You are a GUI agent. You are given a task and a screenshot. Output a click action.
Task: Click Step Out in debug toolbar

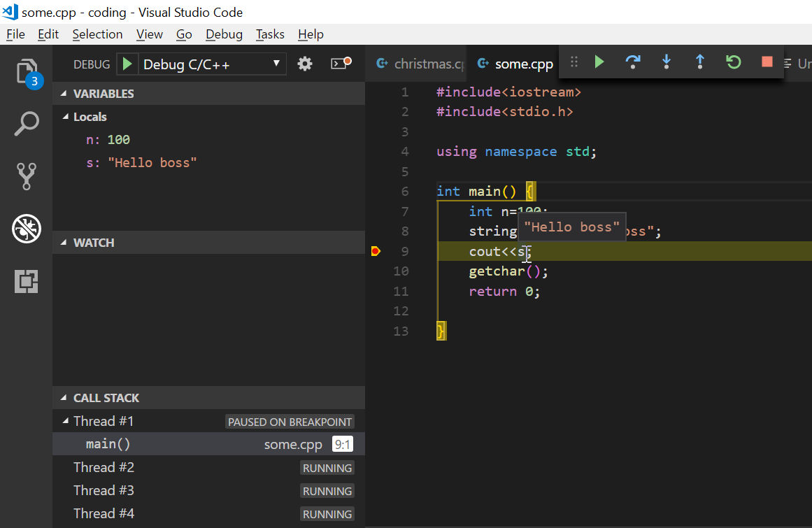point(699,62)
